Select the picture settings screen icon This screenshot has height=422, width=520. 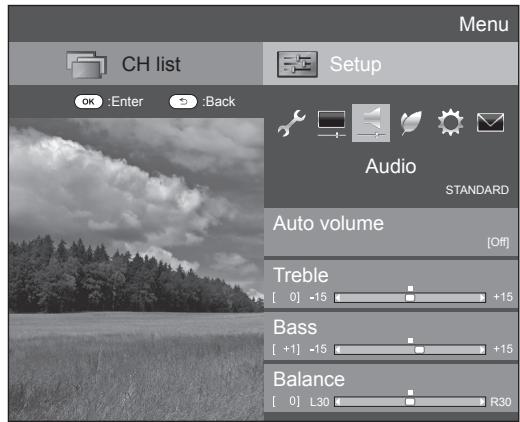(331, 124)
